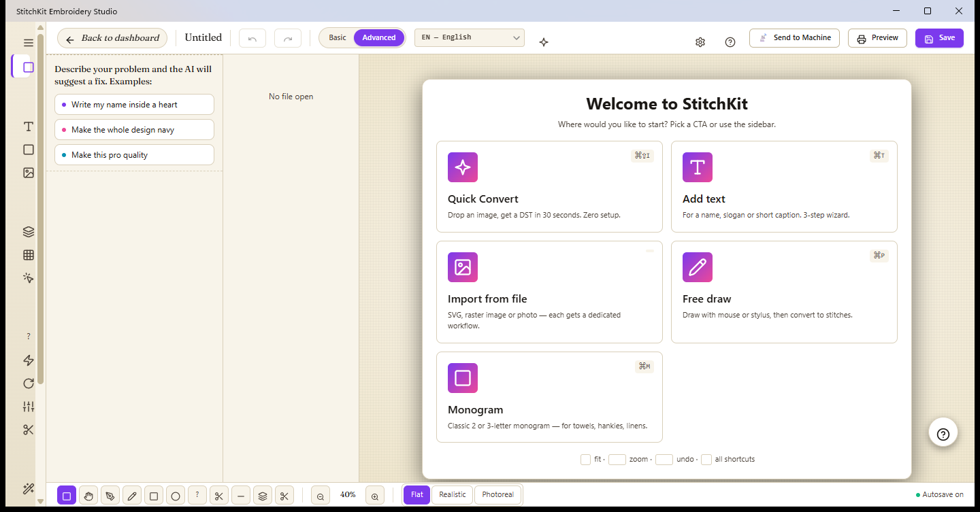Select Photoreal preview mode
Viewport: 980px width, 512px height.
pyautogui.click(x=498, y=494)
